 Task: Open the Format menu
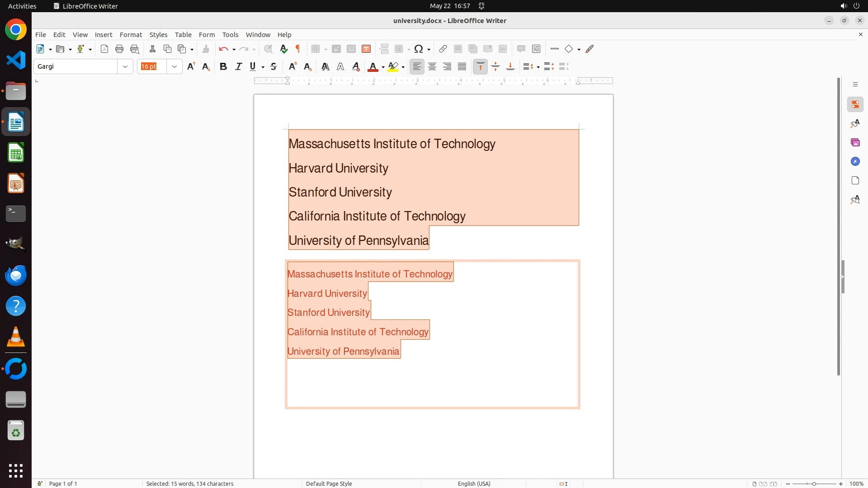[131, 35]
